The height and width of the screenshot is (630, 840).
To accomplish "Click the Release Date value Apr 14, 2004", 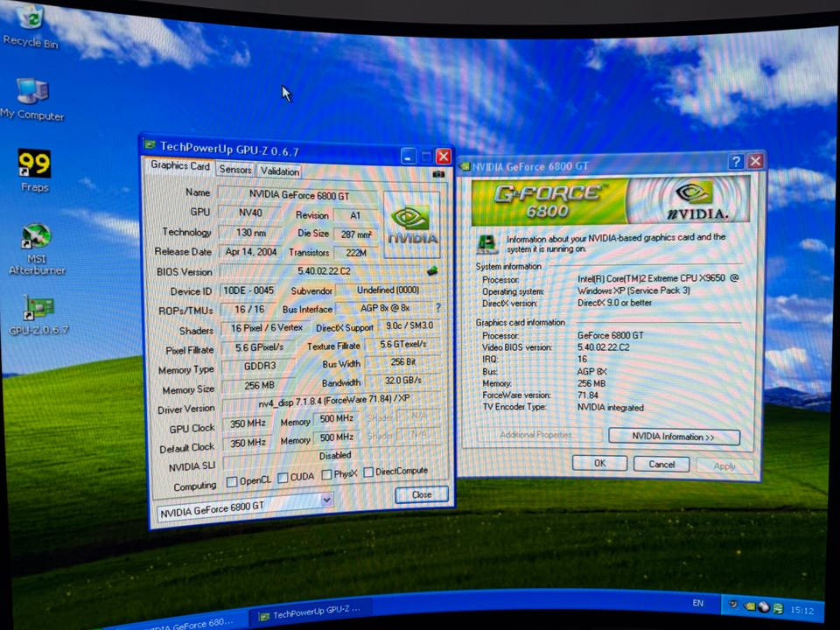I will 251,252.
